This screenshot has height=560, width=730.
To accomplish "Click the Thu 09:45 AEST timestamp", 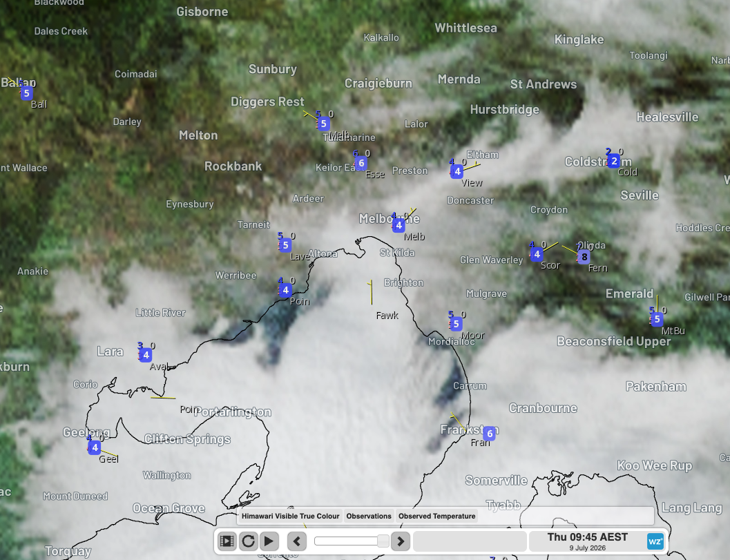I will (588, 537).
